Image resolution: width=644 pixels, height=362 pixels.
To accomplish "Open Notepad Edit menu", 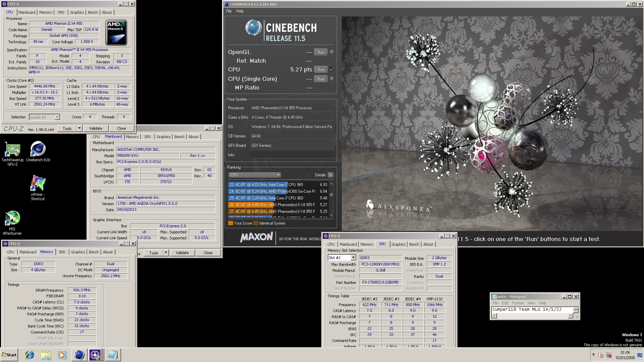I will 505,303.
